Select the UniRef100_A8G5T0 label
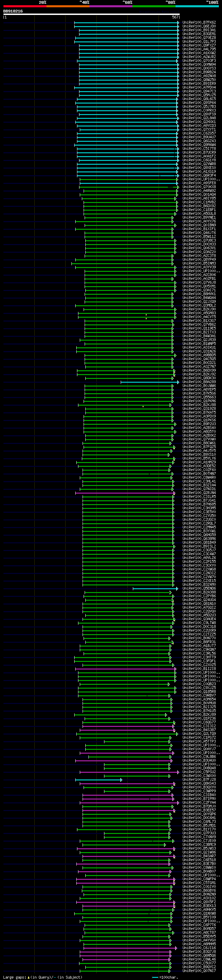This screenshot has height=980, width=222. click(199, 431)
